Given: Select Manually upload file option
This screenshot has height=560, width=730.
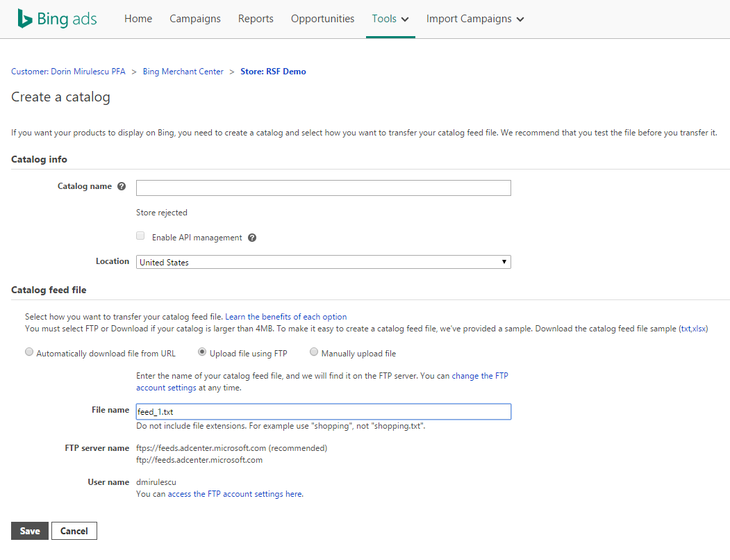Looking at the screenshot, I should pos(314,352).
